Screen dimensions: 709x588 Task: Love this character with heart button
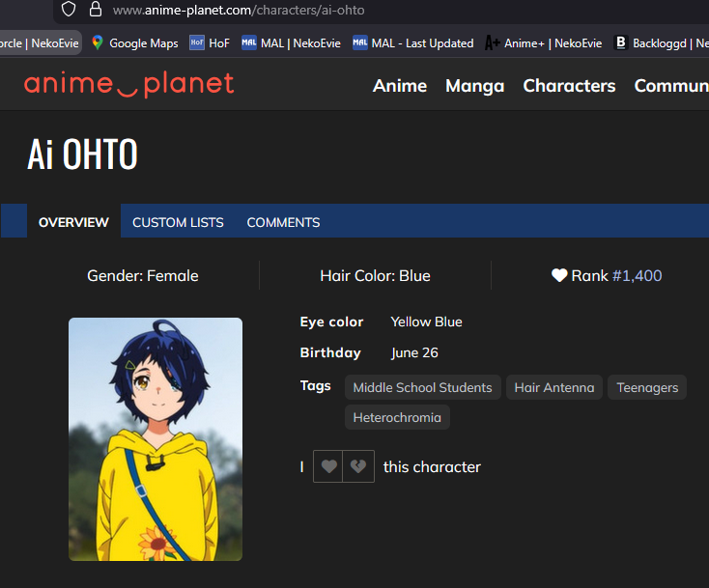tap(328, 466)
